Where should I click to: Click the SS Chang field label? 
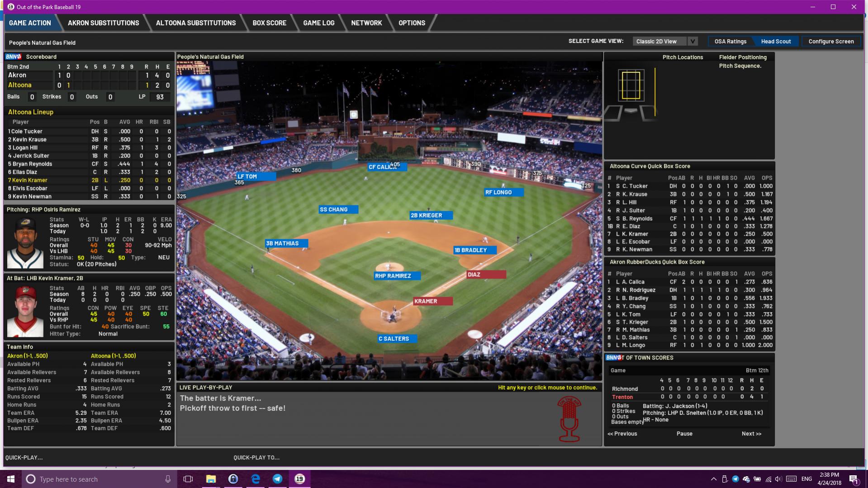point(338,209)
